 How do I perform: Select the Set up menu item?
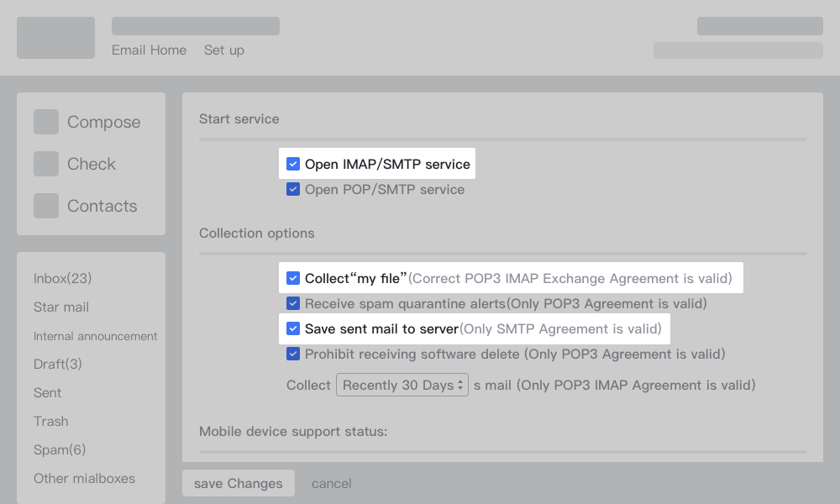pos(223,50)
